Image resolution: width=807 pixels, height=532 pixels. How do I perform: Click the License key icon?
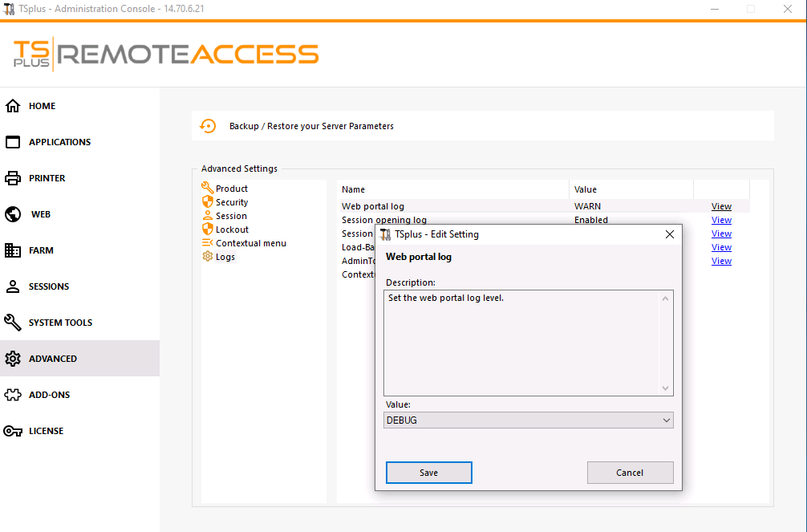[13, 431]
